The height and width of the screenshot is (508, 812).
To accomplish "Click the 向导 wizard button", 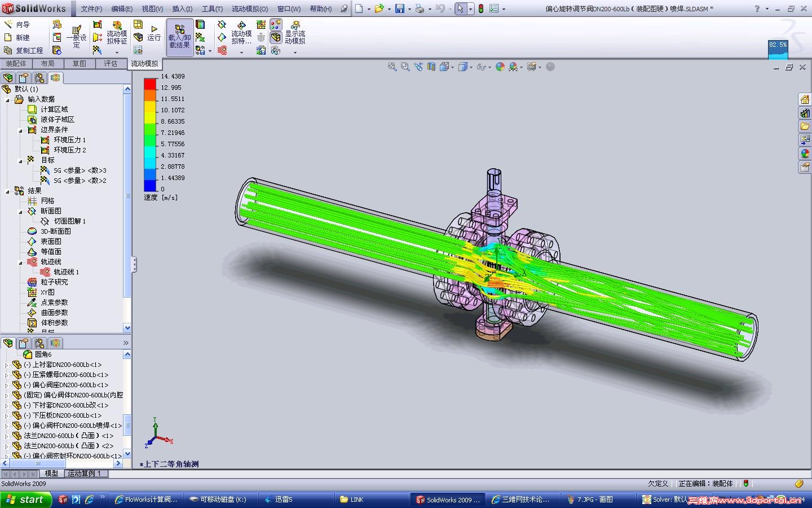I will [x=17, y=24].
